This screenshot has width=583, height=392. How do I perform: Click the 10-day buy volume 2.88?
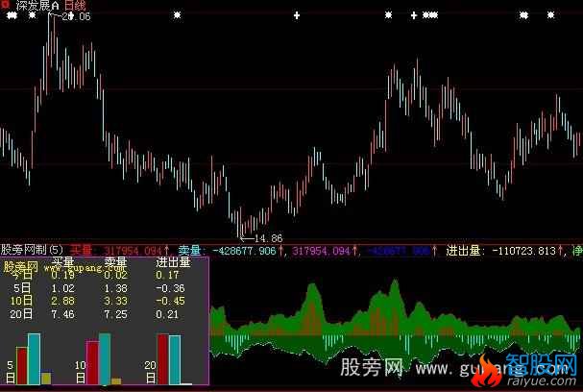[62, 301]
